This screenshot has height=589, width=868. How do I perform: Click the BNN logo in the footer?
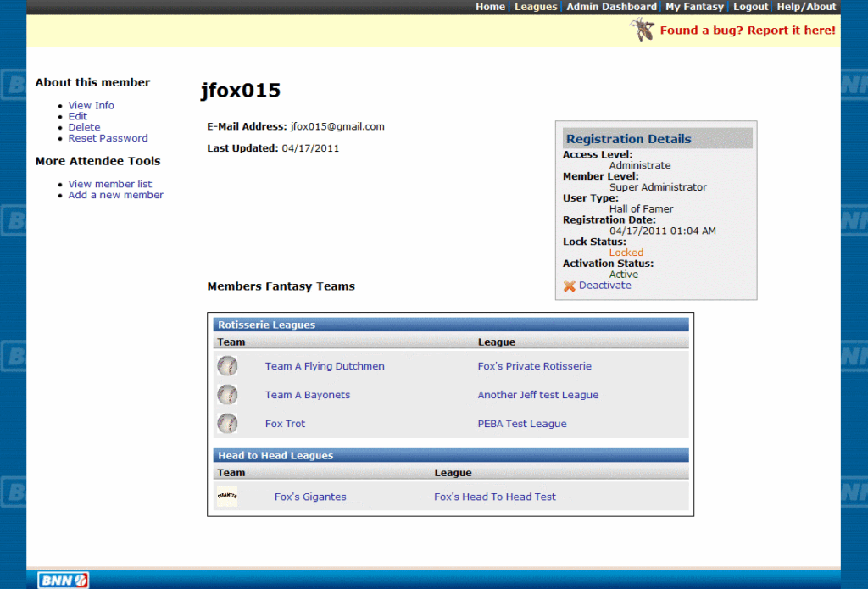63,581
